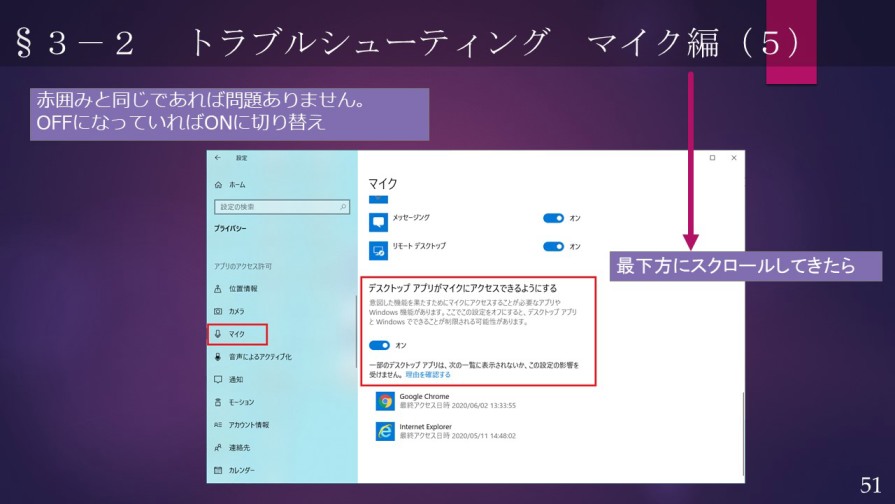Toggle メッセージング microphone access switch

553,218
